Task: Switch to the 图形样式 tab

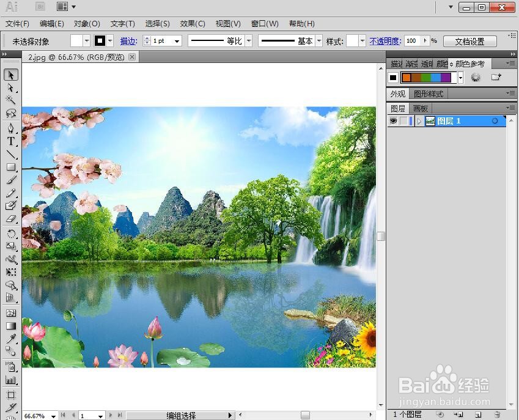Action: click(429, 94)
